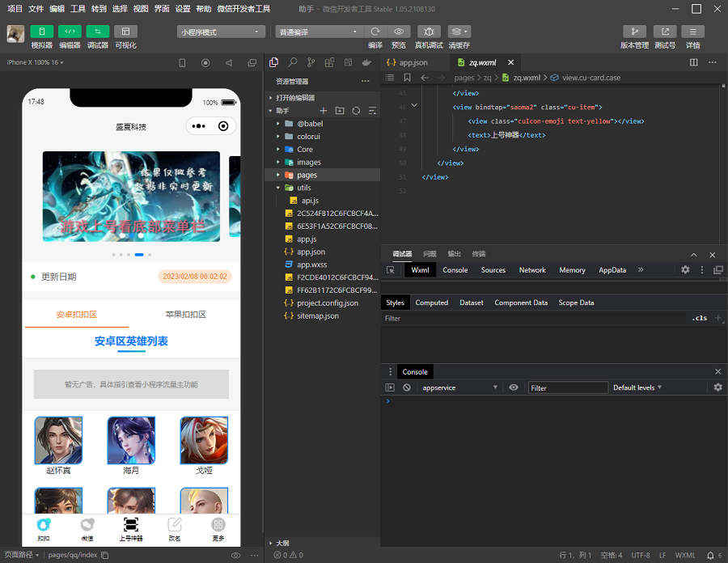This screenshot has height=563, width=728.
Task: Click the simulator record icon
Action: pos(205,62)
